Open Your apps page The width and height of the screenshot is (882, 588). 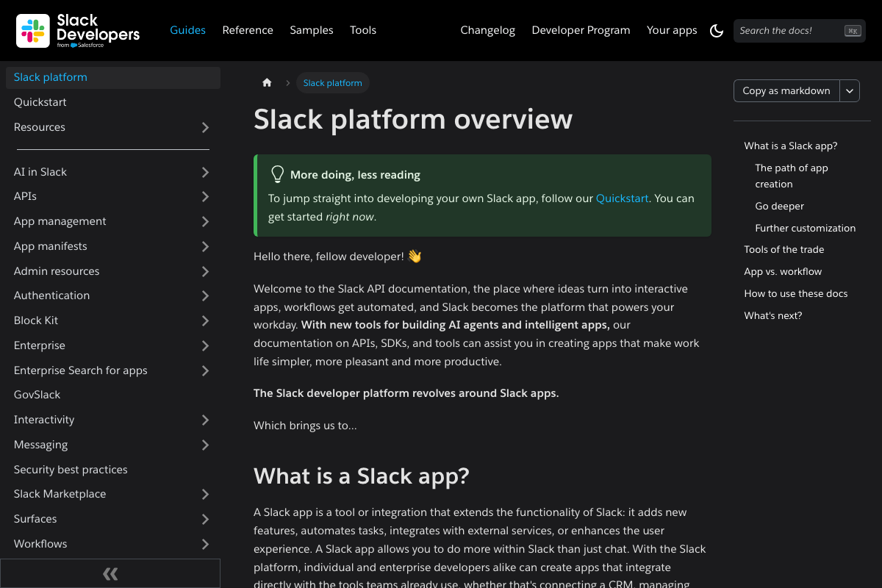click(x=672, y=30)
